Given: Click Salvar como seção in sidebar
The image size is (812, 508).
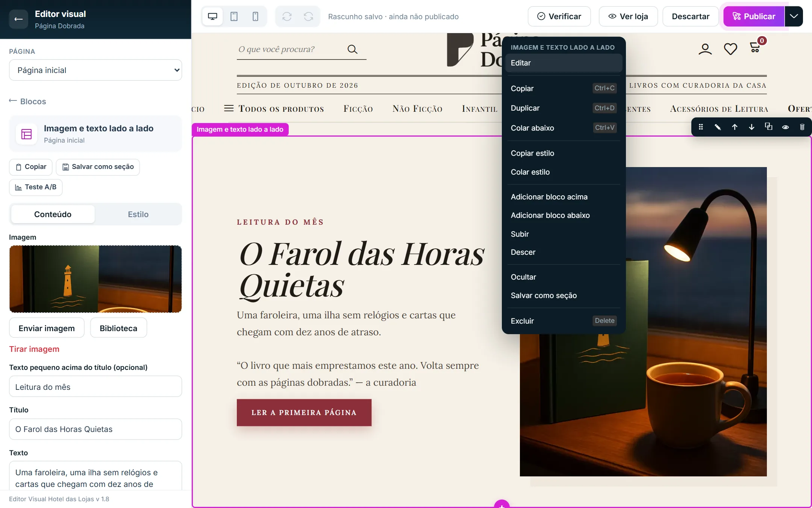Looking at the screenshot, I should [x=98, y=167].
